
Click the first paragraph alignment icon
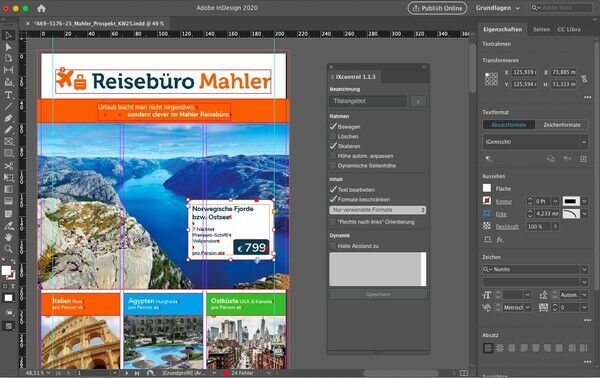pyautogui.click(x=488, y=348)
